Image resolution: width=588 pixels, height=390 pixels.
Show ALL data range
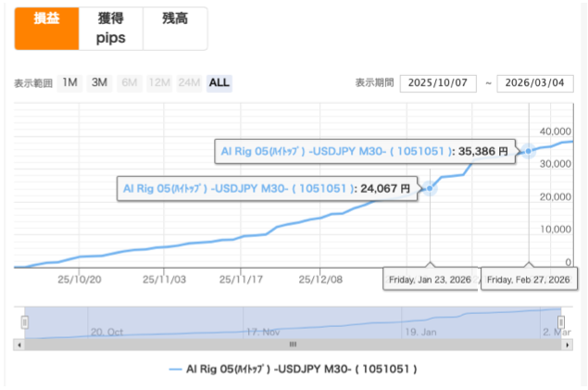[219, 82]
